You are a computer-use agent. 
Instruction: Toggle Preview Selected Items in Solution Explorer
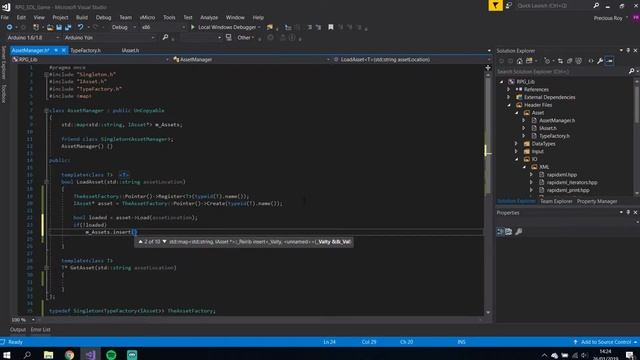[x=609, y=61]
